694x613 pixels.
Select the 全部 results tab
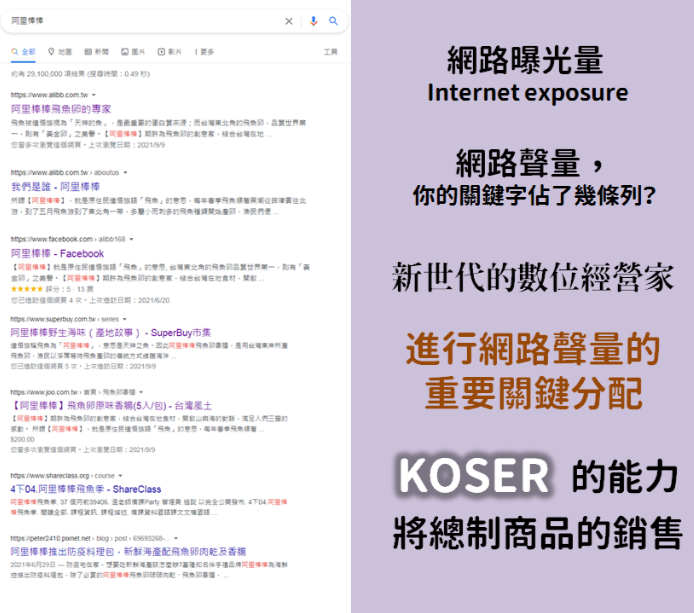point(23,52)
